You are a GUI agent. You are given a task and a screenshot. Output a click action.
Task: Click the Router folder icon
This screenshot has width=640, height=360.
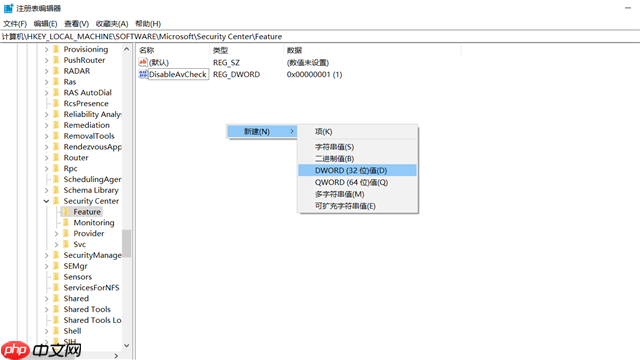pyautogui.click(x=56, y=158)
